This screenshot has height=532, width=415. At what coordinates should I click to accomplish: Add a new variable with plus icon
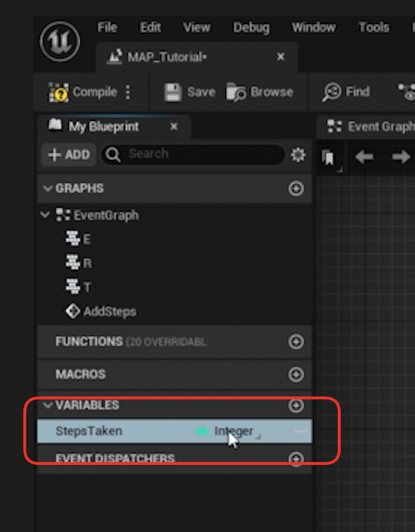pyautogui.click(x=296, y=405)
